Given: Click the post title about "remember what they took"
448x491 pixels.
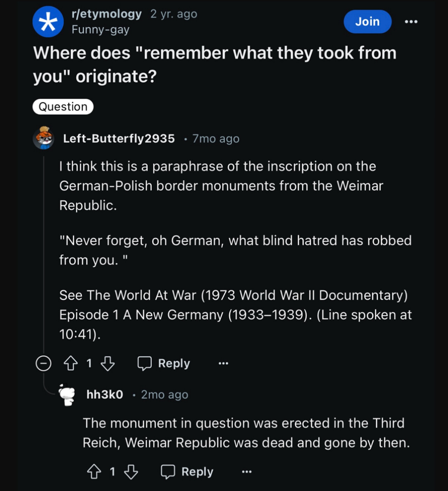Looking at the screenshot, I should pyautogui.click(x=215, y=64).
